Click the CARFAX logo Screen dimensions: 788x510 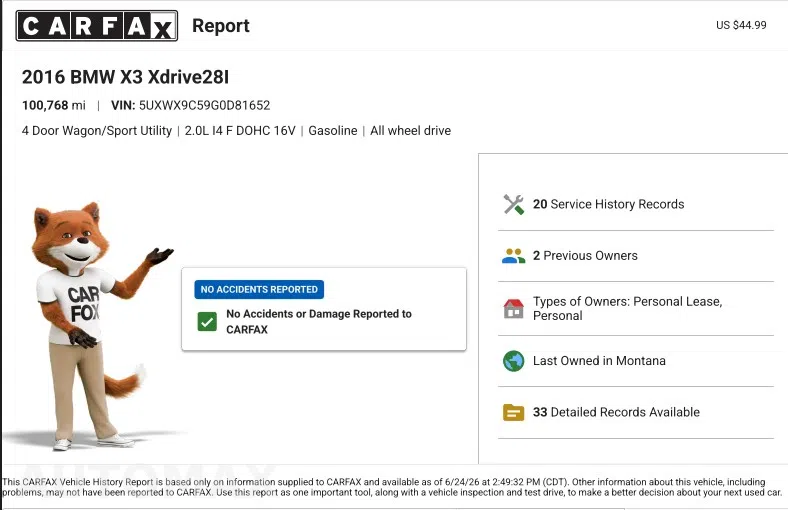(97, 26)
